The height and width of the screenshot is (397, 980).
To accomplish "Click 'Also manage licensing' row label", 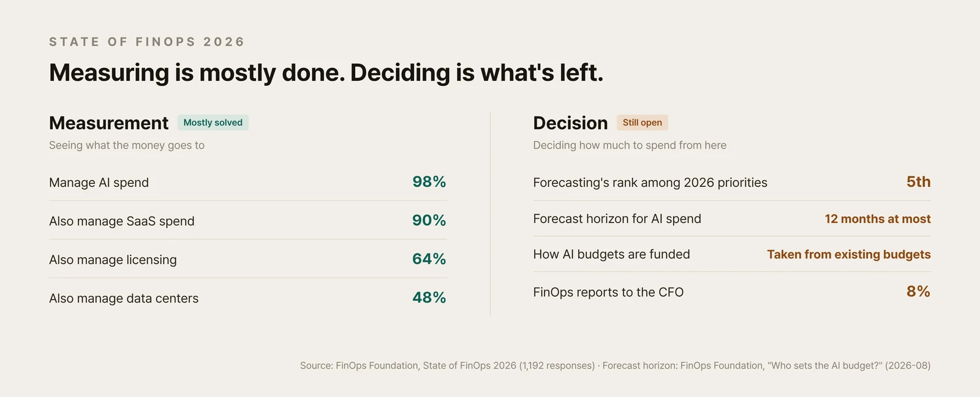I will [113, 260].
